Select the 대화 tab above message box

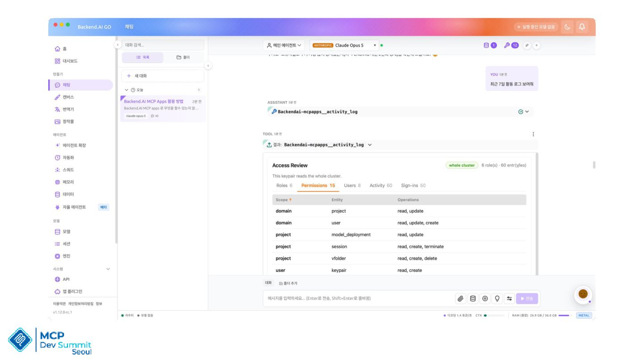[x=268, y=283]
